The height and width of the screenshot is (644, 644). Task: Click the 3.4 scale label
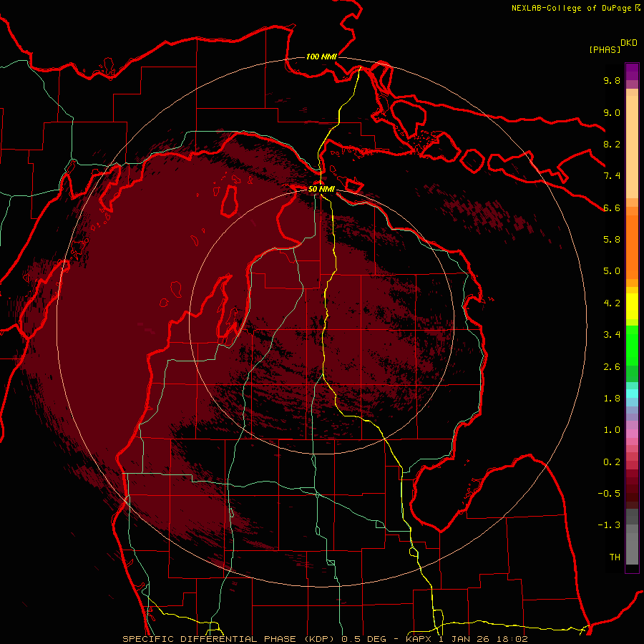(612, 335)
